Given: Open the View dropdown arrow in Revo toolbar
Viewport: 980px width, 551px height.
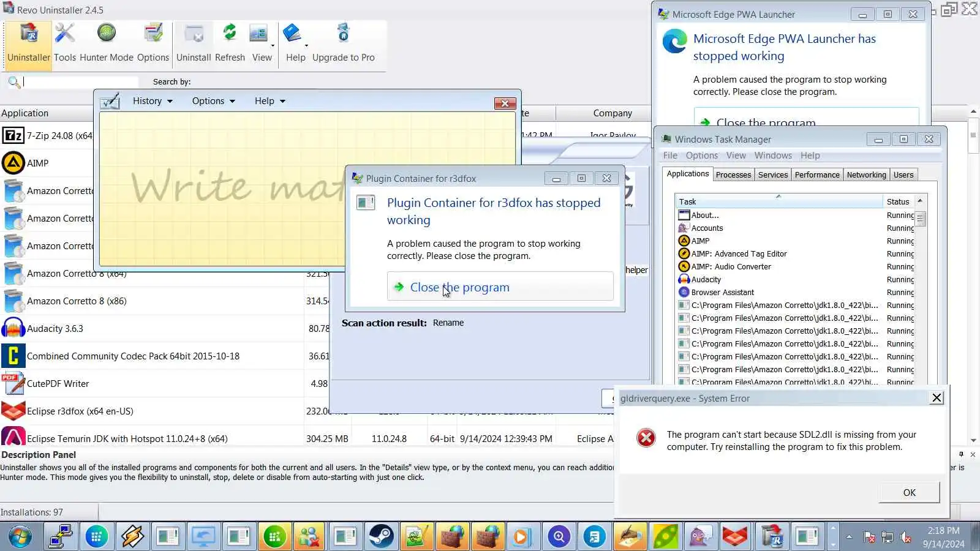Looking at the screenshot, I should (273, 45).
